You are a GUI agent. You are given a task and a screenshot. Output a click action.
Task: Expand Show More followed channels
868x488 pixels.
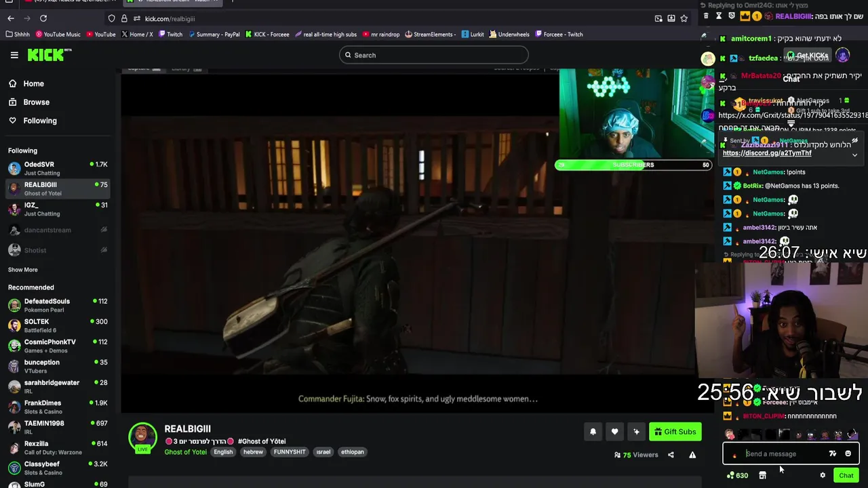pos(23,270)
